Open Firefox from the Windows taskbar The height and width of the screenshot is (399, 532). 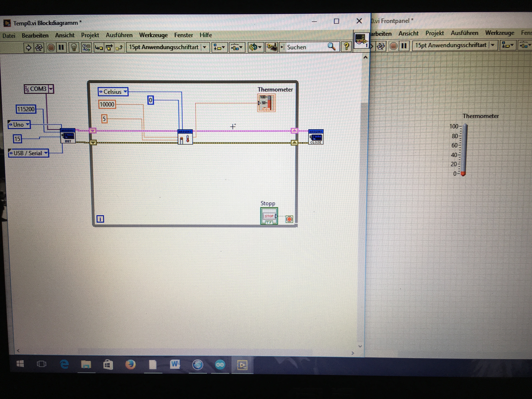pyautogui.click(x=130, y=365)
